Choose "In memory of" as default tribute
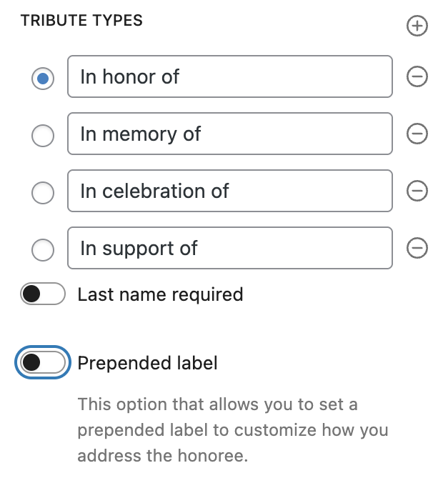Viewport: 448px width, 488px height. coord(43,135)
